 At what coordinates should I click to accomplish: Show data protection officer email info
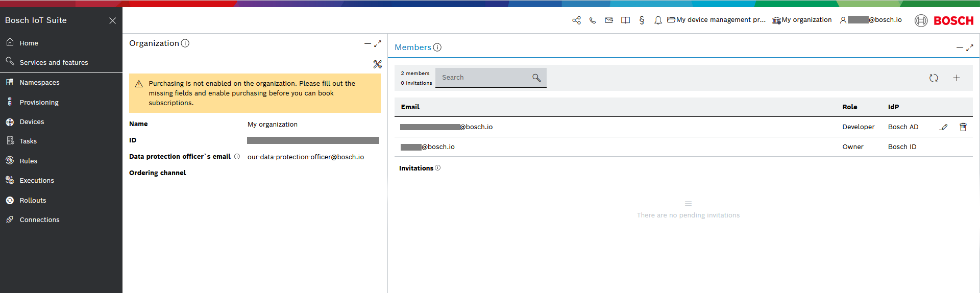[237, 157]
